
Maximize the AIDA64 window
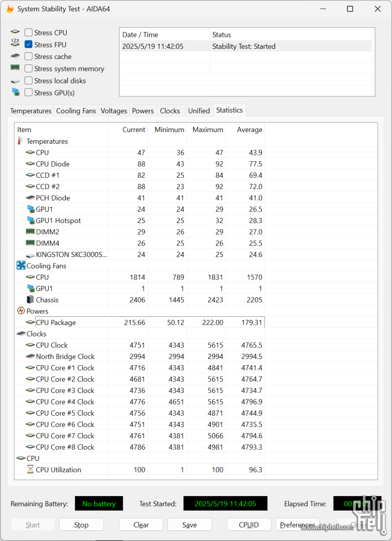coord(350,9)
